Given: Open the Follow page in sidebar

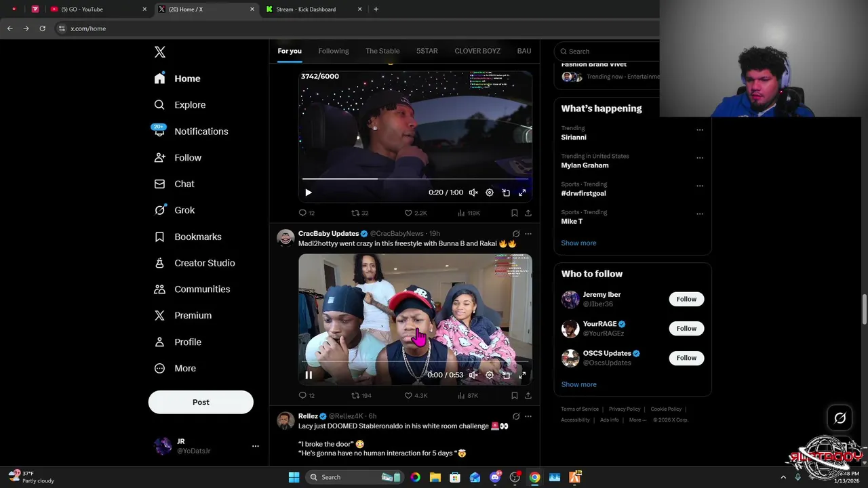Looking at the screenshot, I should pos(178,158).
